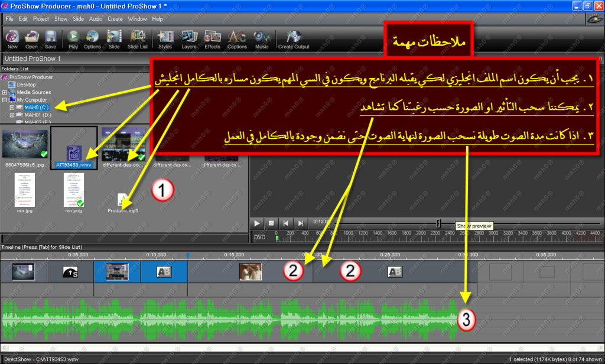Screen dimensions: 605x364
Task: Switch to Slide List view icon
Action: [137, 37]
